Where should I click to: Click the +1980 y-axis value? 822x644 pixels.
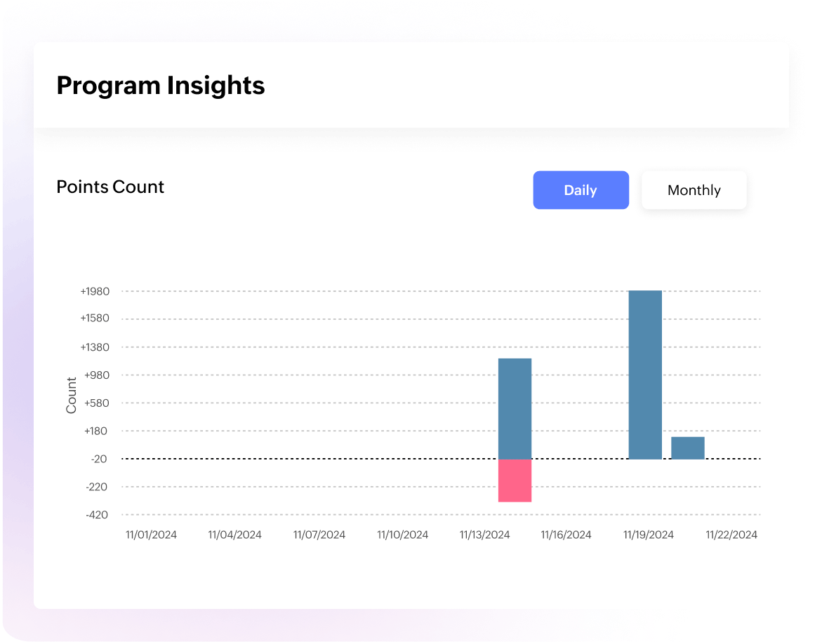coord(95,291)
